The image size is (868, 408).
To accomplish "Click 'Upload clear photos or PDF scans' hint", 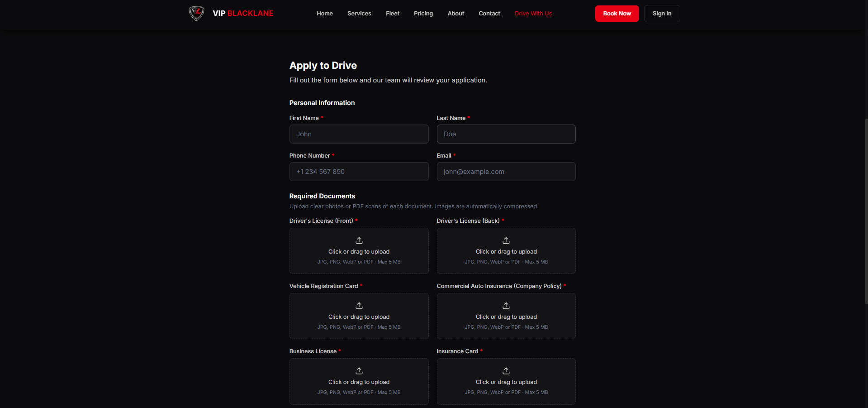I will pyautogui.click(x=414, y=206).
